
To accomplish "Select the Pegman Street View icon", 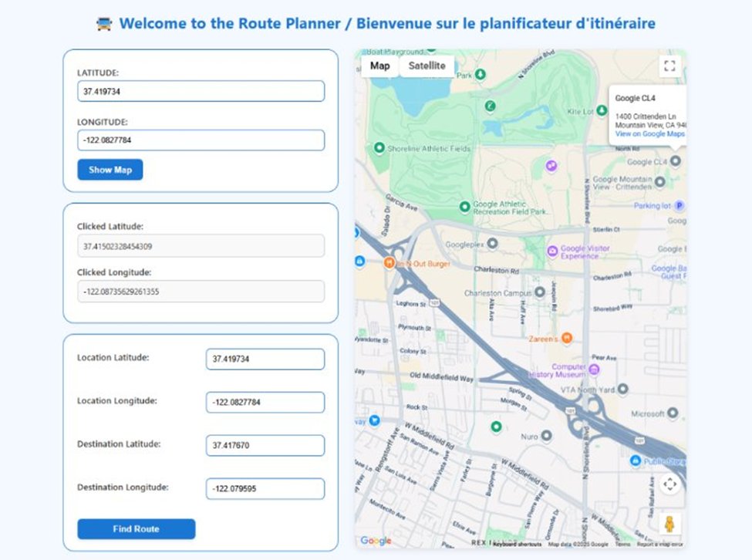I will (668, 522).
